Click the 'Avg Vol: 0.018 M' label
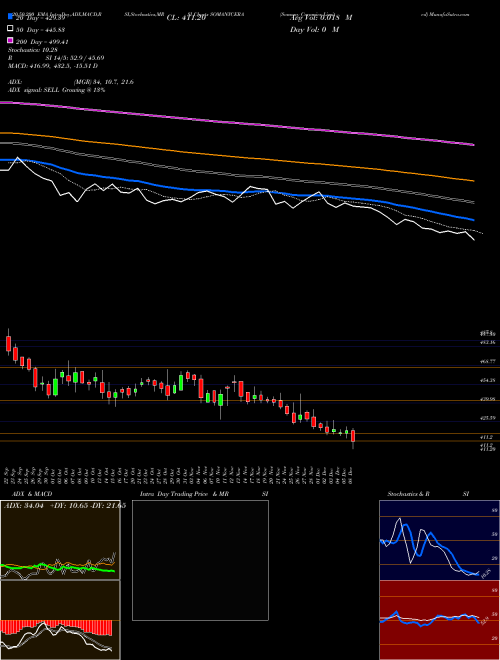The image size is (500, 660). 321,18
